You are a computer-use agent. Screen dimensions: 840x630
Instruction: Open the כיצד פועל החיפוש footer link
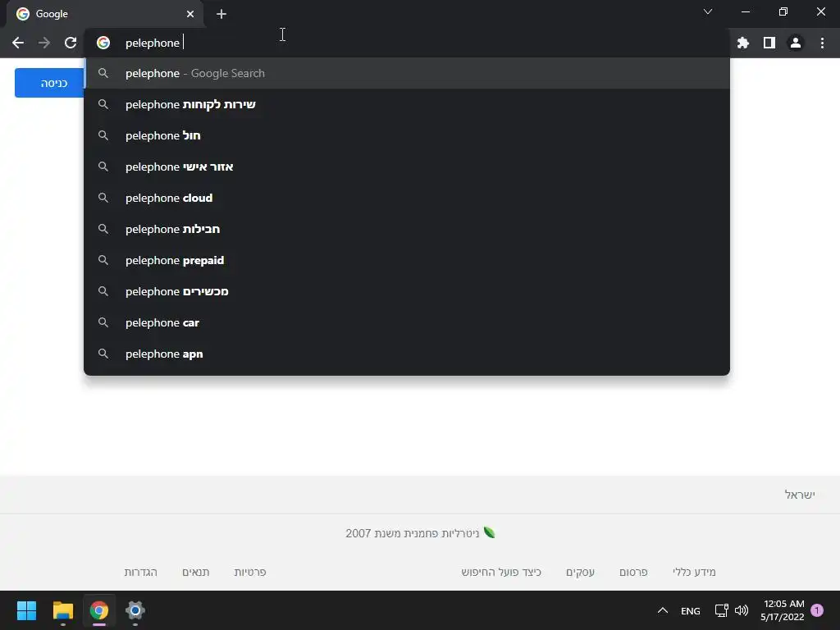pyautogui.click(x=501, y=572)
